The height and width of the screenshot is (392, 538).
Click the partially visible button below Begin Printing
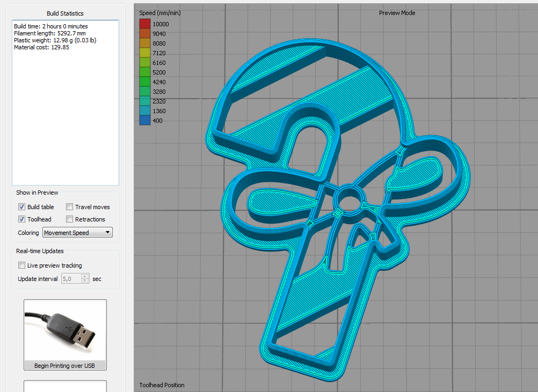coord(65,386)
